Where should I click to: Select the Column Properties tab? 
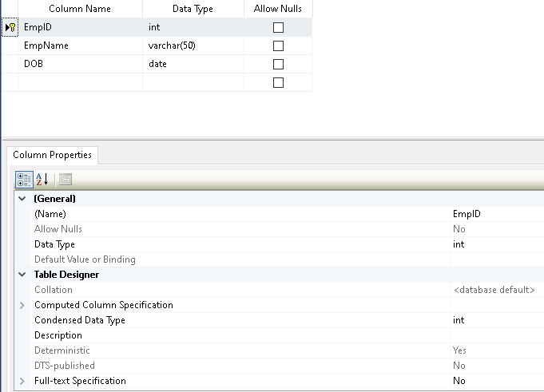[53, 155]
